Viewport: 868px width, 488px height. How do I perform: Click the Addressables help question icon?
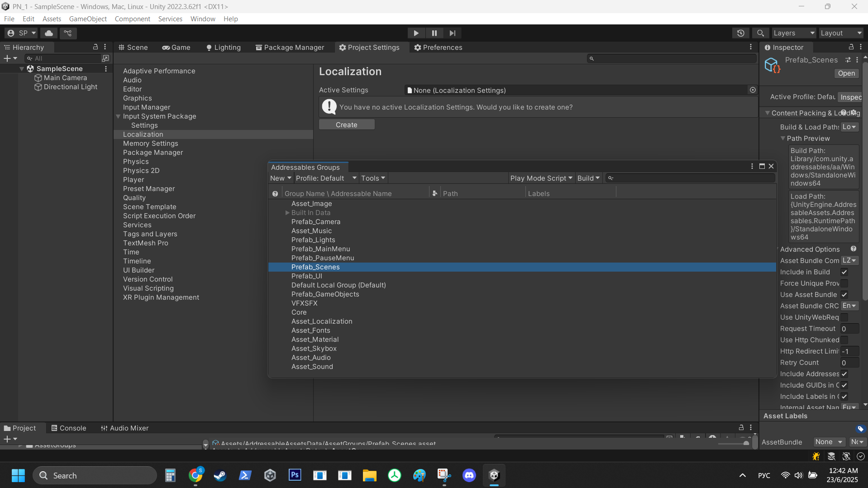tap(275, 194)
